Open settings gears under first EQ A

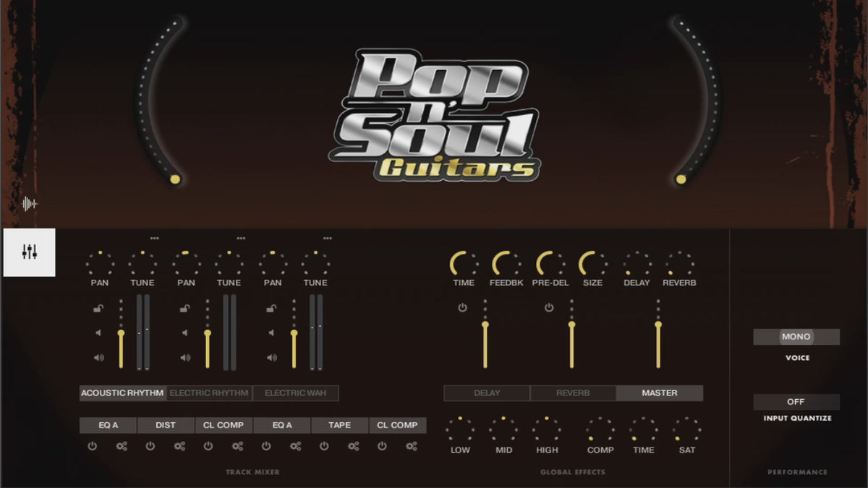(122, 446)
